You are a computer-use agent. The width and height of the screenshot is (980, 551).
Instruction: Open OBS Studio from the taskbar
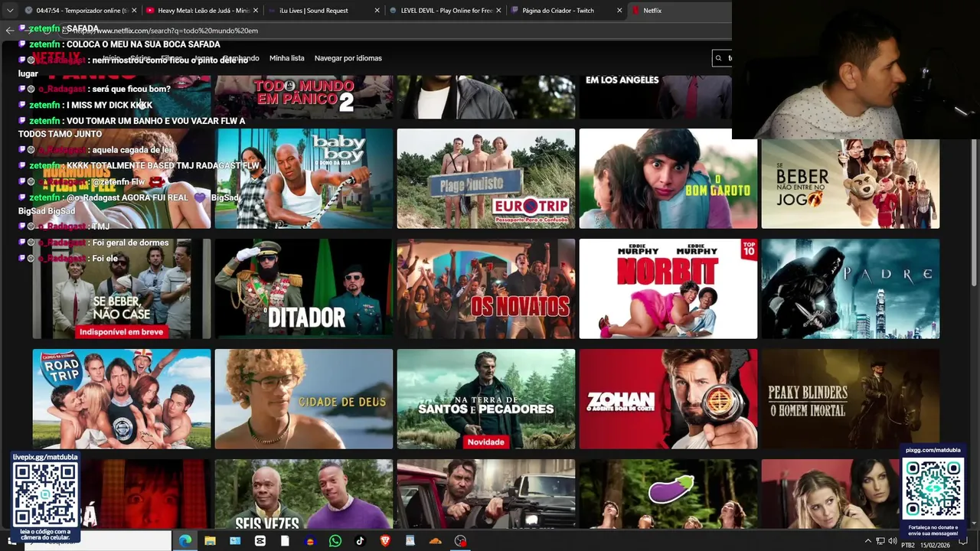point(460,541)
